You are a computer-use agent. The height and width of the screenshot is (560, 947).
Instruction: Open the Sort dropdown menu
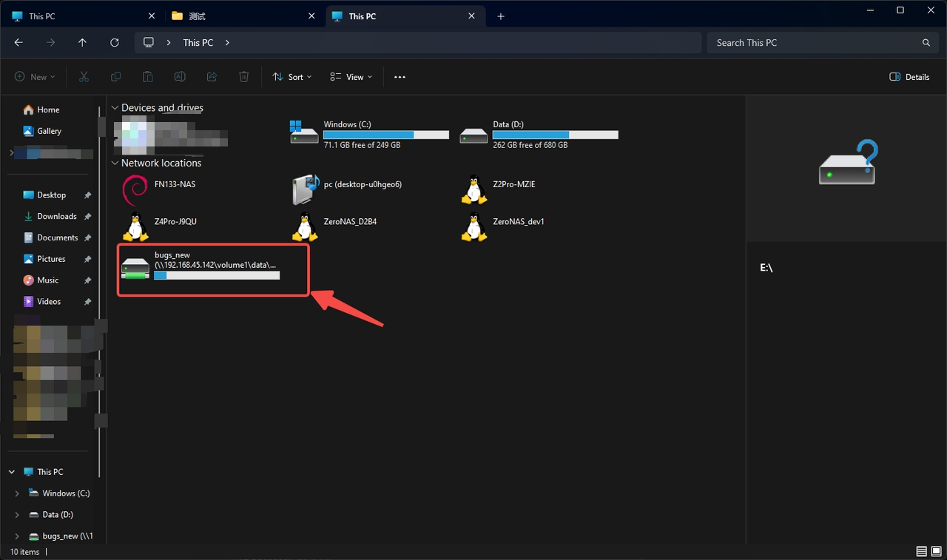[x=291, y=77]
